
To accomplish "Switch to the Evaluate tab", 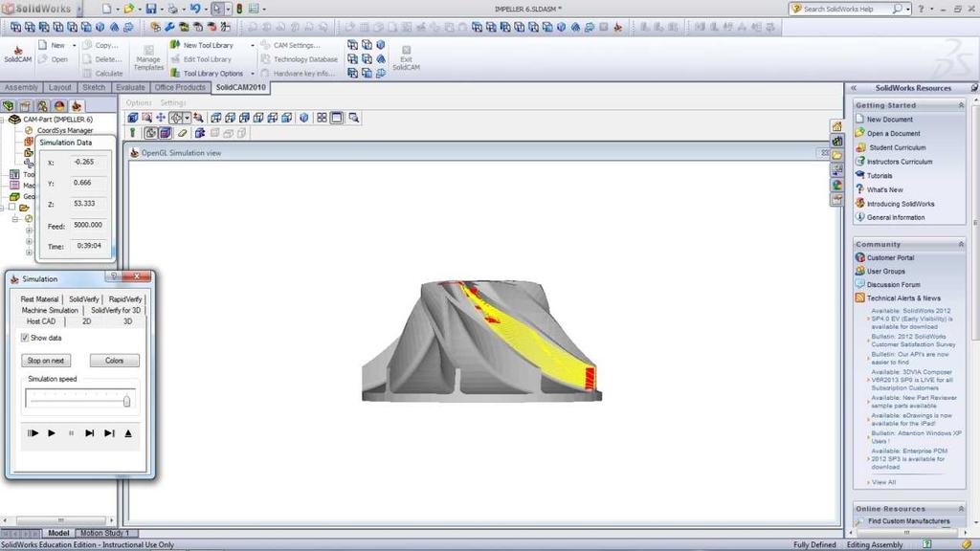I will click(x=130, y=87).
